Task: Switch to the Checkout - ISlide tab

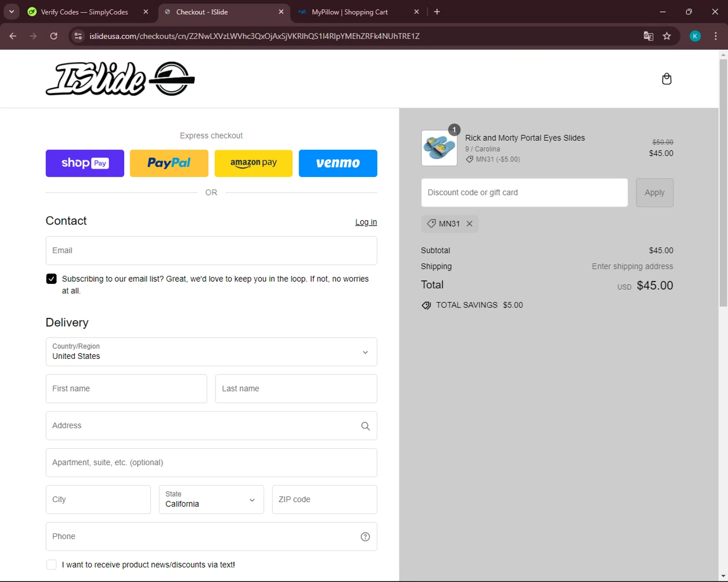Action: pos(224,12)
